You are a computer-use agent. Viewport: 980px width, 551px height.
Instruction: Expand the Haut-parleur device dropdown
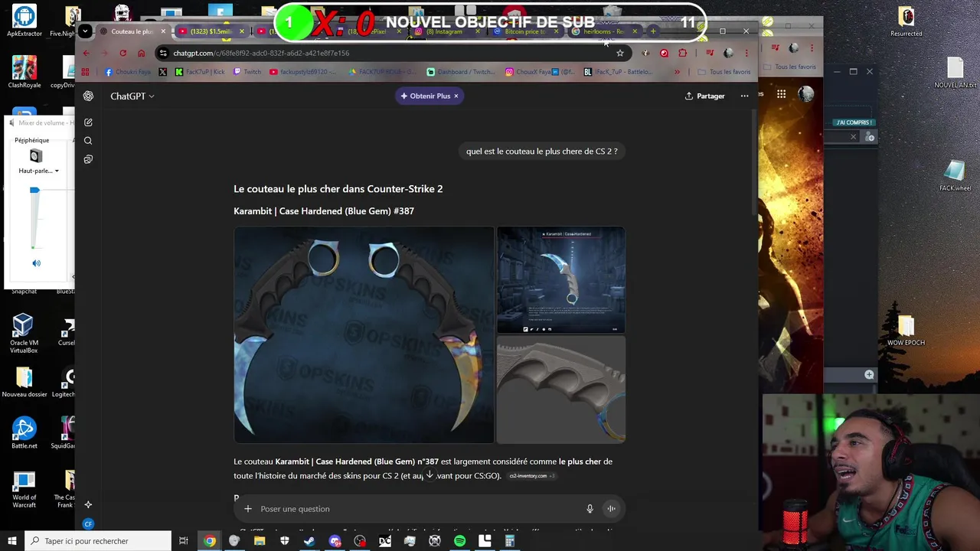(x=39, y=171)
